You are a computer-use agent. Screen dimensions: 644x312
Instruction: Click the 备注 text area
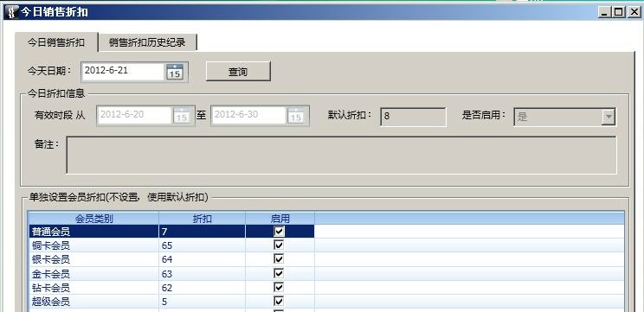(341, 155)
